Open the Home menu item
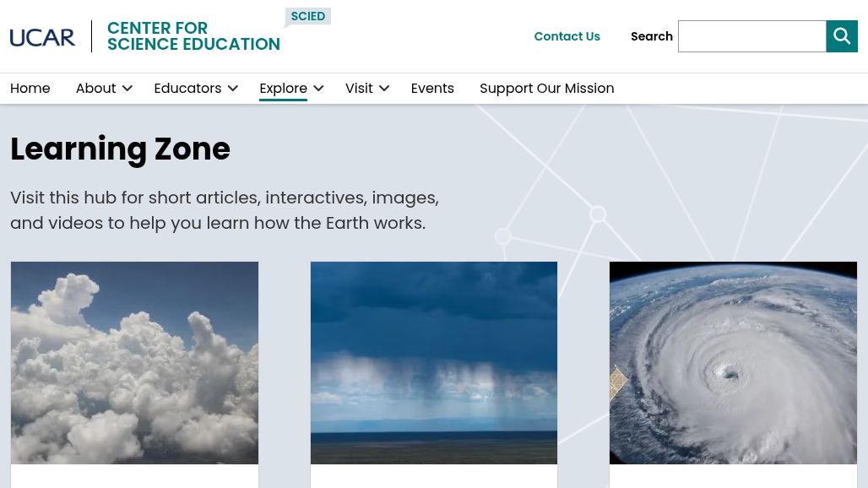This screenshot has width=868, height=488. [x=30, y=88]
